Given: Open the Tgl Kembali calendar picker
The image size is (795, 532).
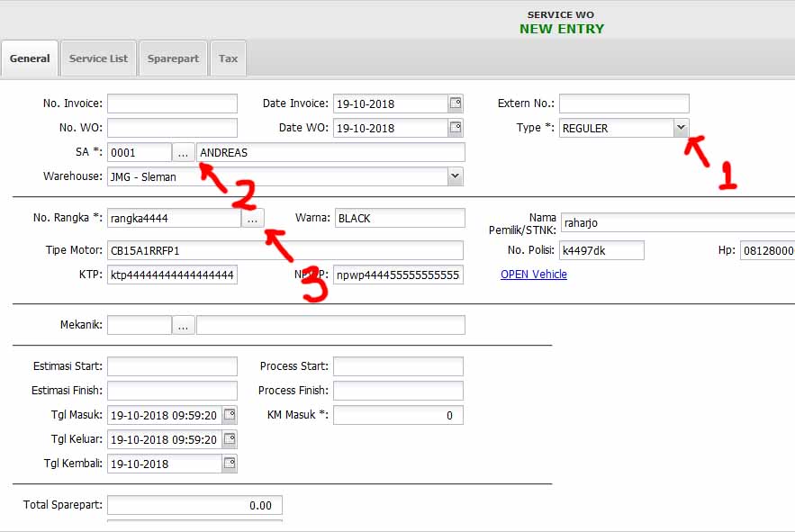Looking at the screenshot, I should [x=230, y=464].
